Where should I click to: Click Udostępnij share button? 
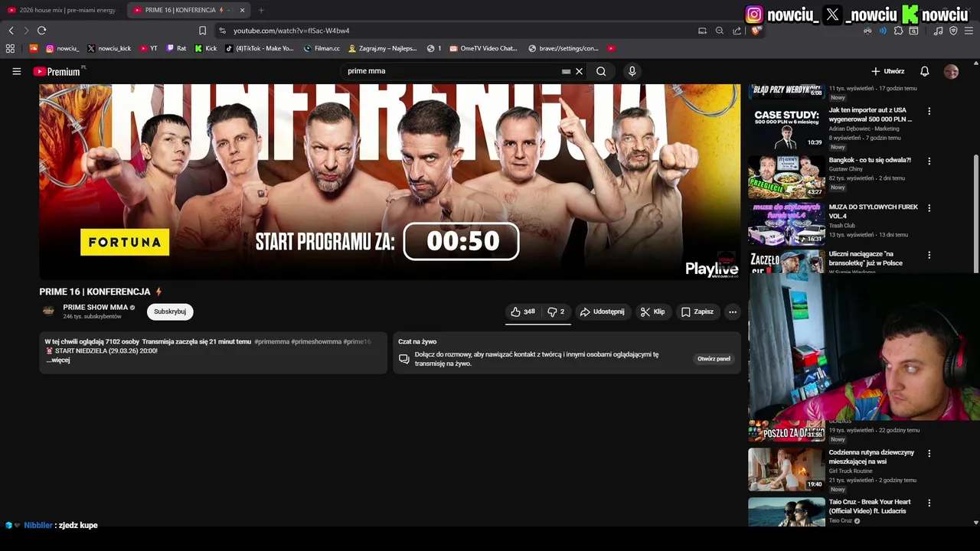coord(603,311)
